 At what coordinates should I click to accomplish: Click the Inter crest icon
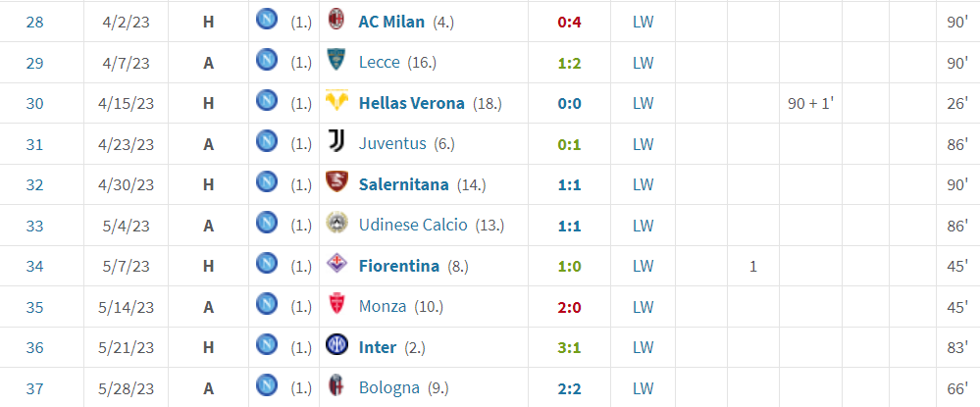pos(336,344)
